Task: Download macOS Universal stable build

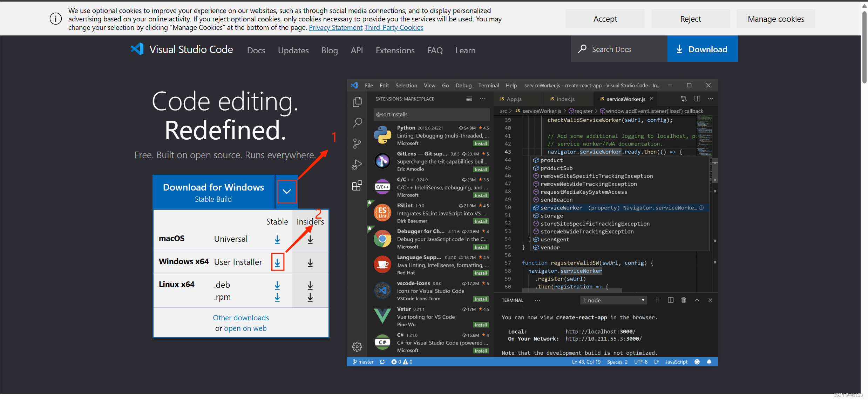Action: 277,240
